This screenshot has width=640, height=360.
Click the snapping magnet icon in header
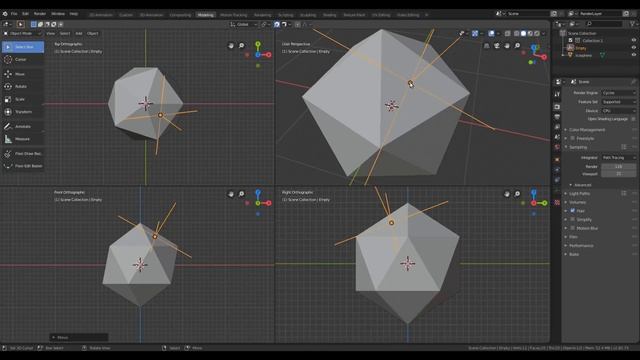(x=277, y=24)
